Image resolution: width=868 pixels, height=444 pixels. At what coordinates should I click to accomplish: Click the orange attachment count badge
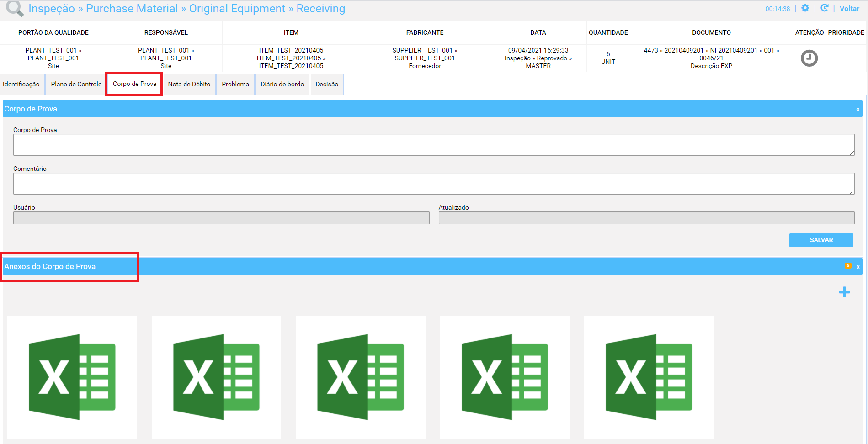point(848,266)
